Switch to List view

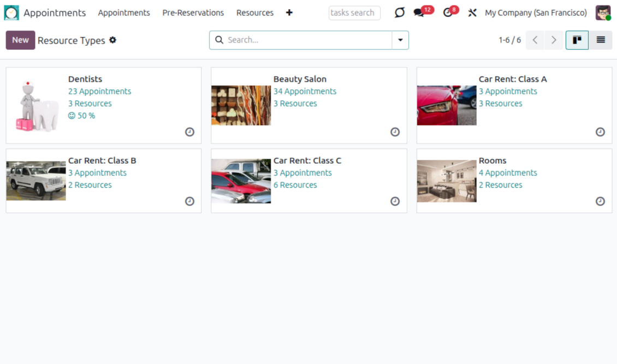(601, 40)
